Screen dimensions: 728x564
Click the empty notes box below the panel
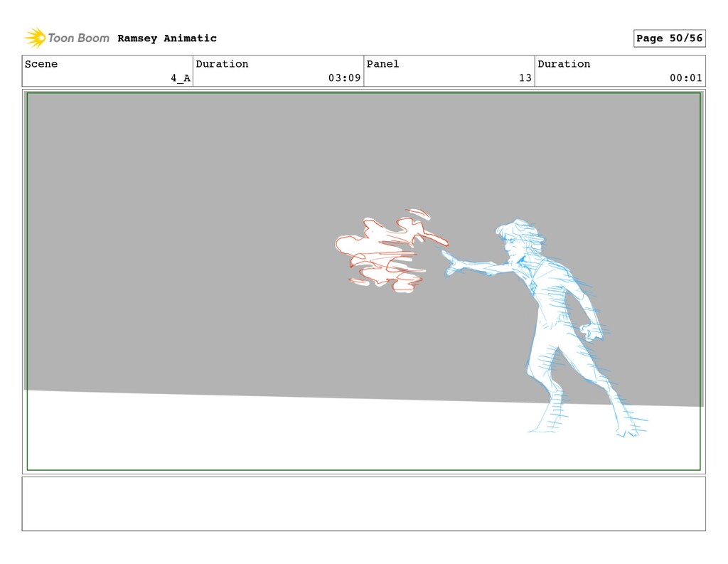pyautogui.click(x=363, y=504)
